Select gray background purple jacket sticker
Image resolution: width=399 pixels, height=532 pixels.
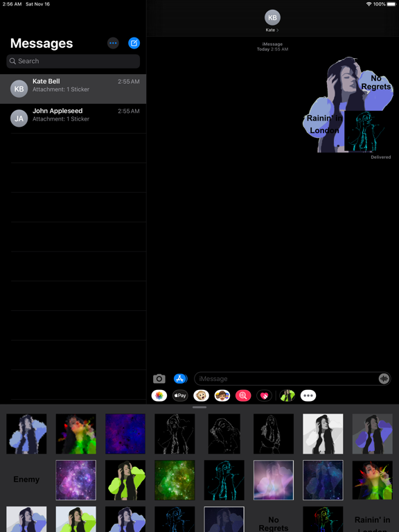click(x=372, y=434)
